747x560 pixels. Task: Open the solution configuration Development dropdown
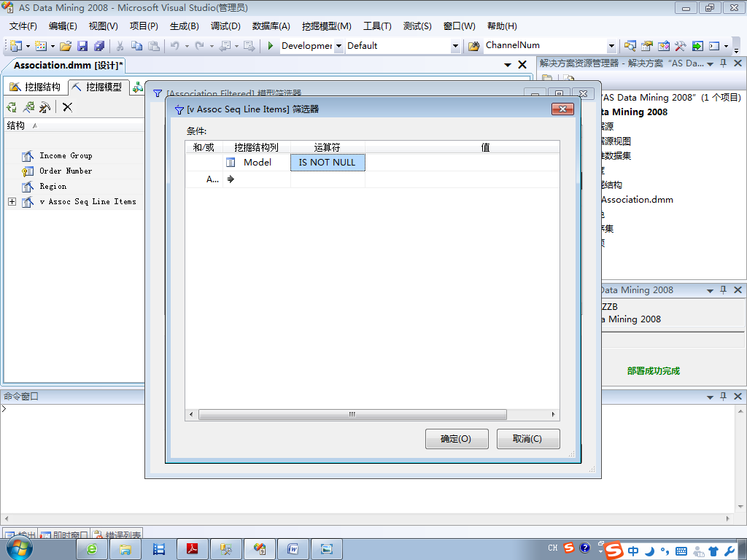click(338, 46)
